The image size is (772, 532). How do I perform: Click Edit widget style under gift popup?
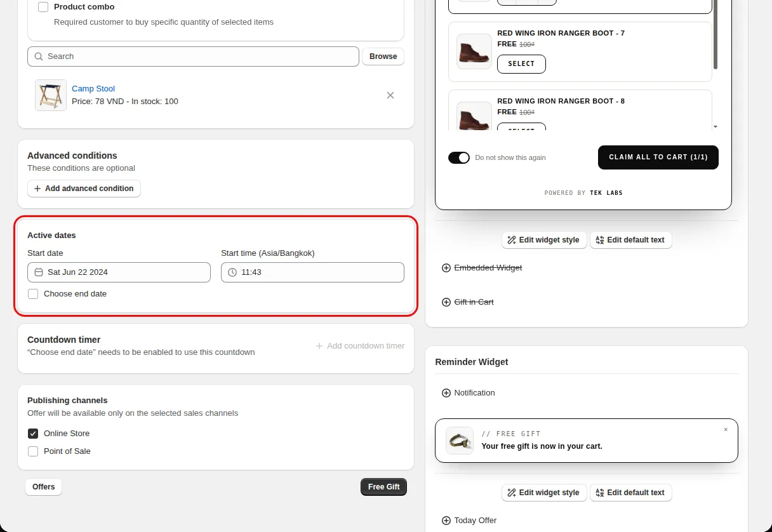(x=544, y=240)
